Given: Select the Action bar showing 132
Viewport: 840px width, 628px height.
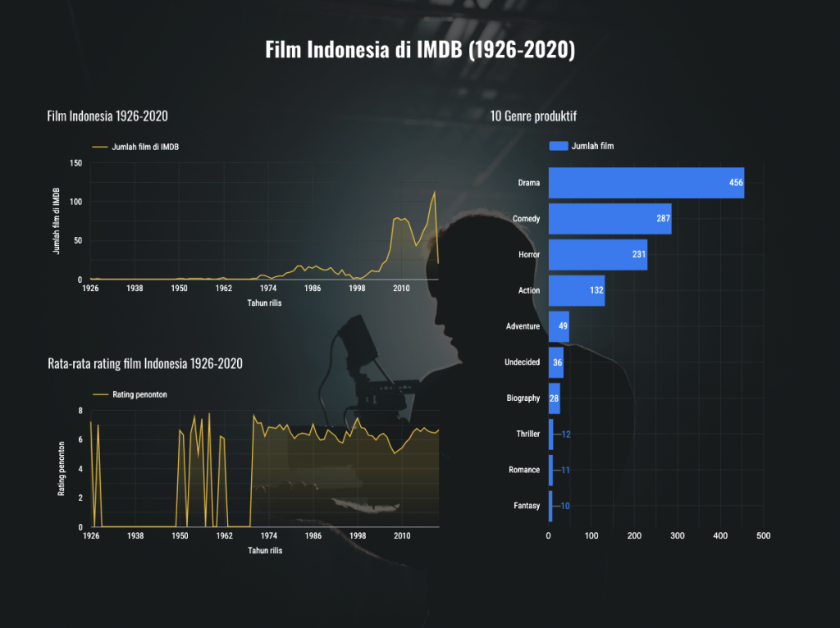Looking at the screenshot, I should pyautogui.click(x=577, y=291).
